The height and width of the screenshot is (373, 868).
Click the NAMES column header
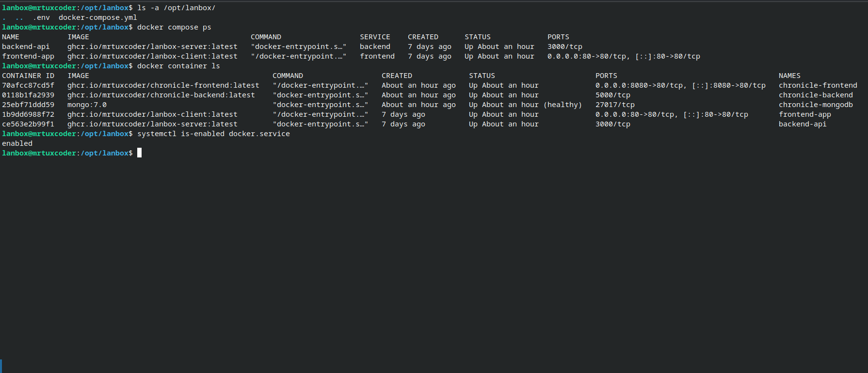[x=789, y=76]
